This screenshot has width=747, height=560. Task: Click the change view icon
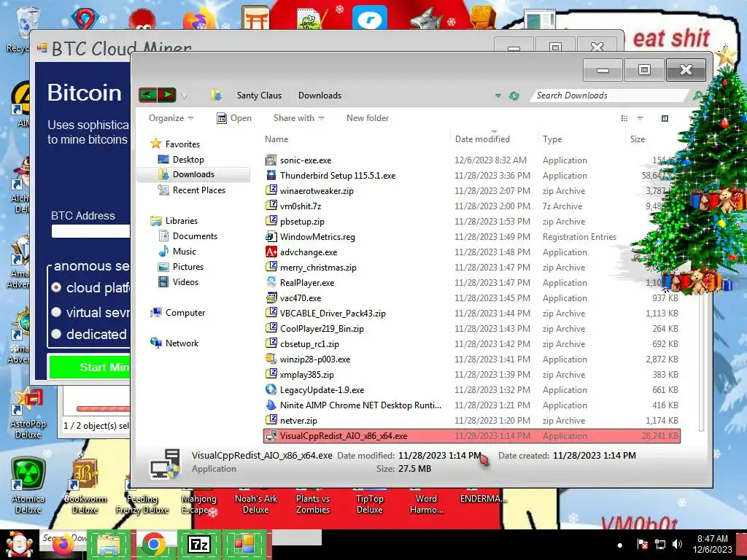pyautogui.click(x=624, y=118)
